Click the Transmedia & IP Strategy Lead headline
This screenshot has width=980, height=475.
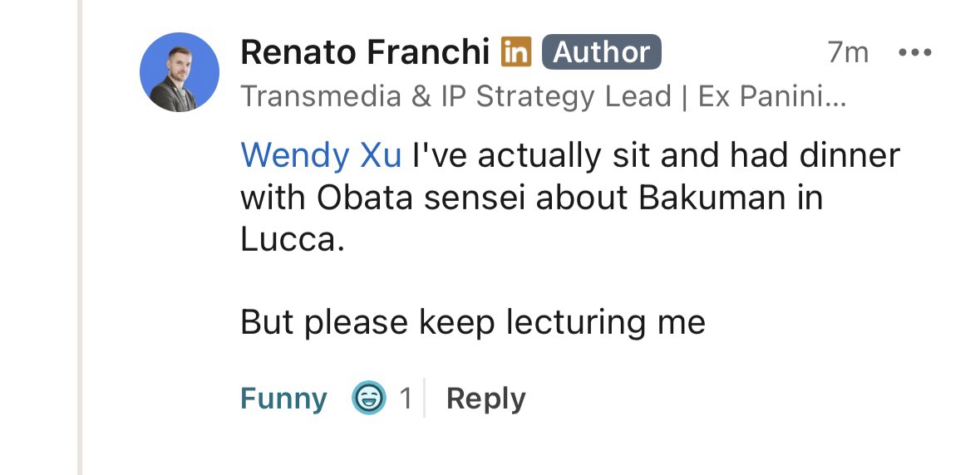click(456, 96)
